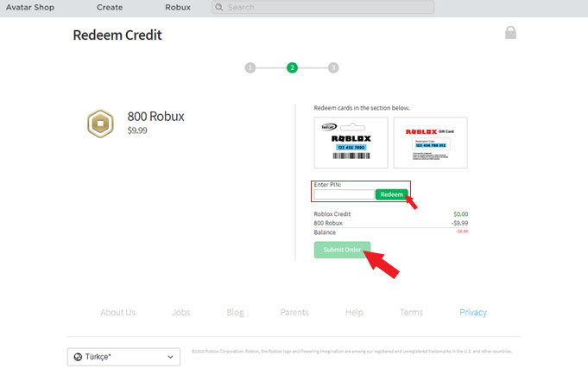
Task: Open the Türkçe language dropdown
Action: coord(123,357)
